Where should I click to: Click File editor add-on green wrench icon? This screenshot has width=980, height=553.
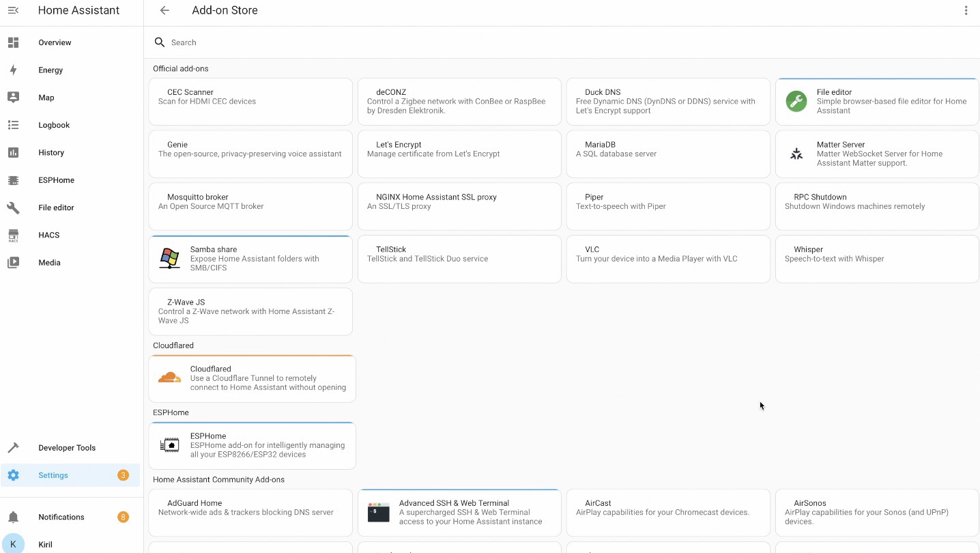click(796, 102)
